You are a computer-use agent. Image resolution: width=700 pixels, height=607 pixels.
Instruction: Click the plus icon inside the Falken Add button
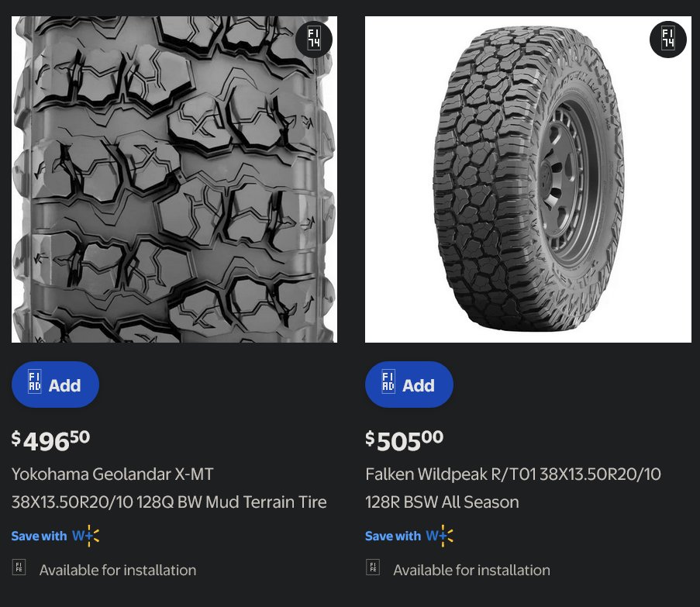pyautogui.click(x=388, y=381)
